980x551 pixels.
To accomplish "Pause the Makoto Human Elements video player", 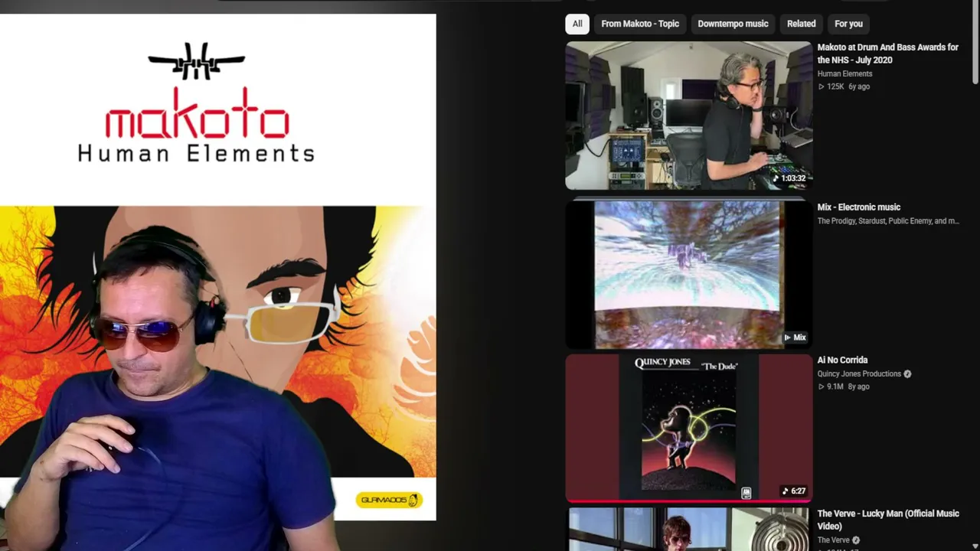I will click(218, 267).
